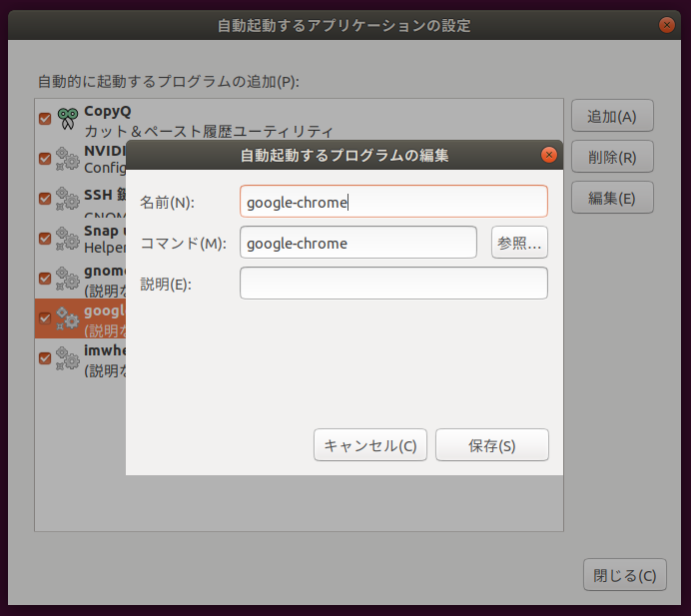This screenshot has height=616, width=691.
Task: Click the 保存(S) save button
Action: click(x=492, y=445)
